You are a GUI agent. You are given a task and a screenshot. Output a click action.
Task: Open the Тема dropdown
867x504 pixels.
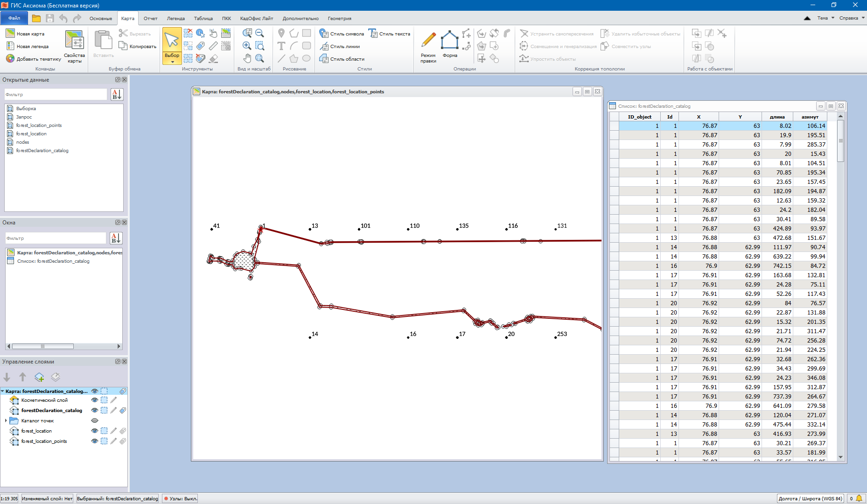pos(825,18)
